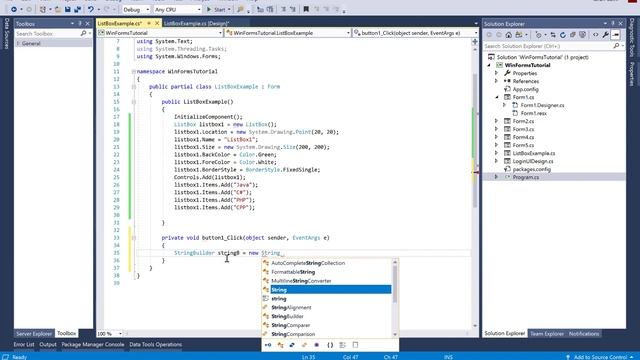Toggle Preview Selected Items button in Solution Explorer
This screenshot has height=360, width=640.
tap(616, 35)
